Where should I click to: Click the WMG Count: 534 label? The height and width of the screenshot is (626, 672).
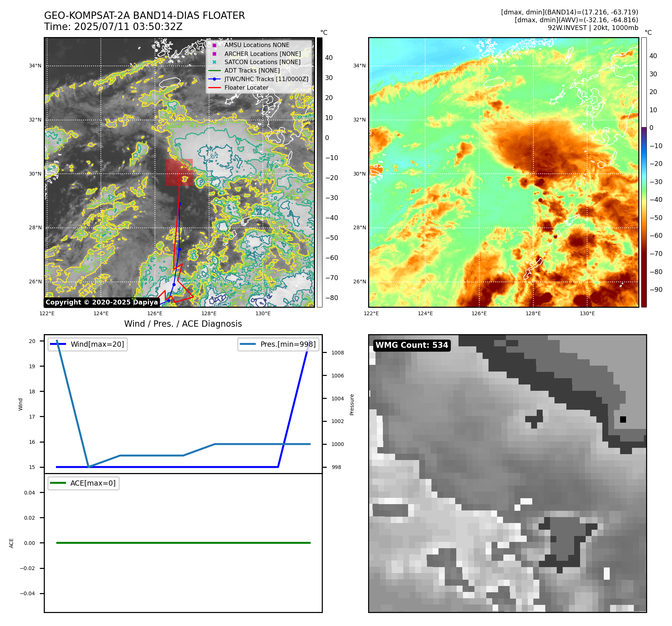[x=412, y=345]
